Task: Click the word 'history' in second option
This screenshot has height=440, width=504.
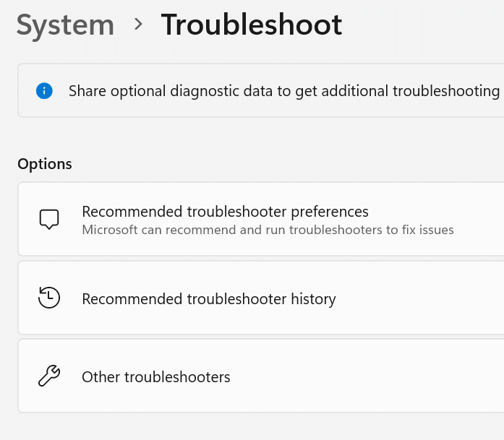Action: (313, 298)
